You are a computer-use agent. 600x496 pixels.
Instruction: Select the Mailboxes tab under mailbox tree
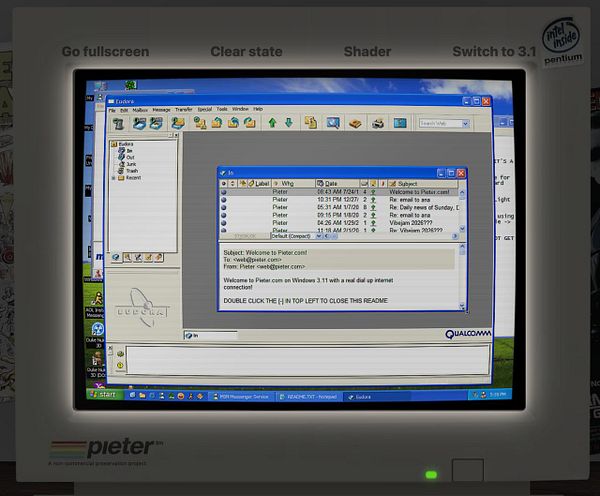(x=116, y=257)
